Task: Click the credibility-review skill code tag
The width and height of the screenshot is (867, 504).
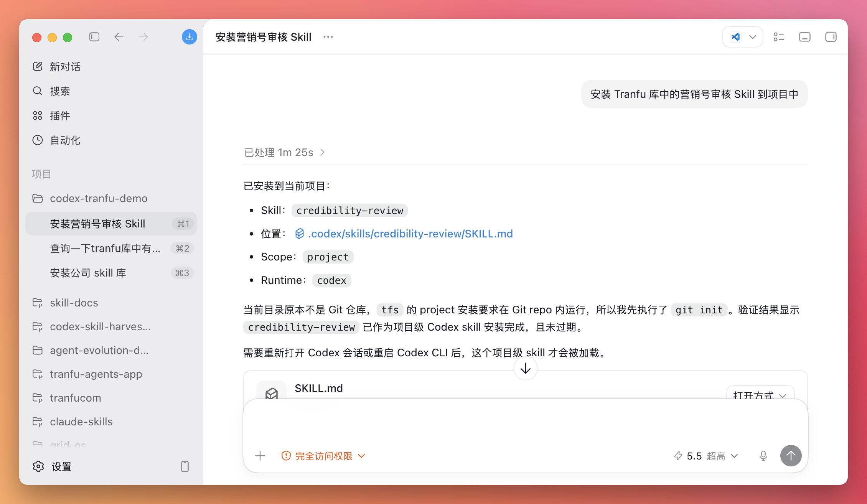Action: coord(349,211)
